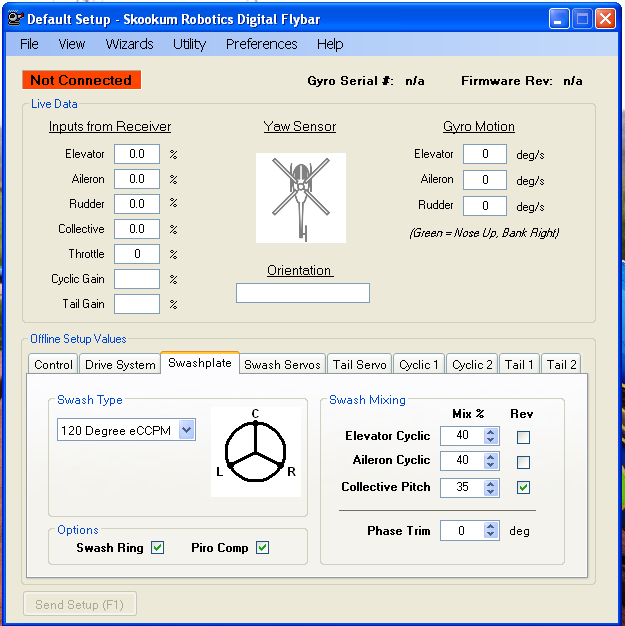
Task: Click the Tail Gain field
Action: point(137,304)
